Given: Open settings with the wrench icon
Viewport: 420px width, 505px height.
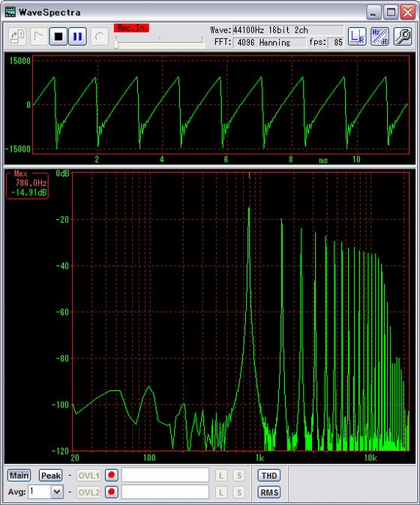Looking at the screenshot, I should 403,37.
